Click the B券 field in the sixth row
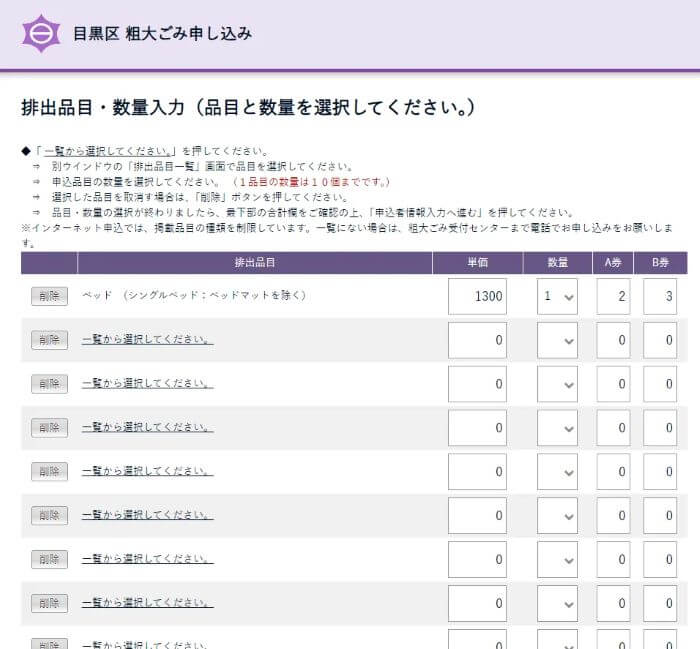The width and height of the screenshot is (700, 649). (660, 516)
